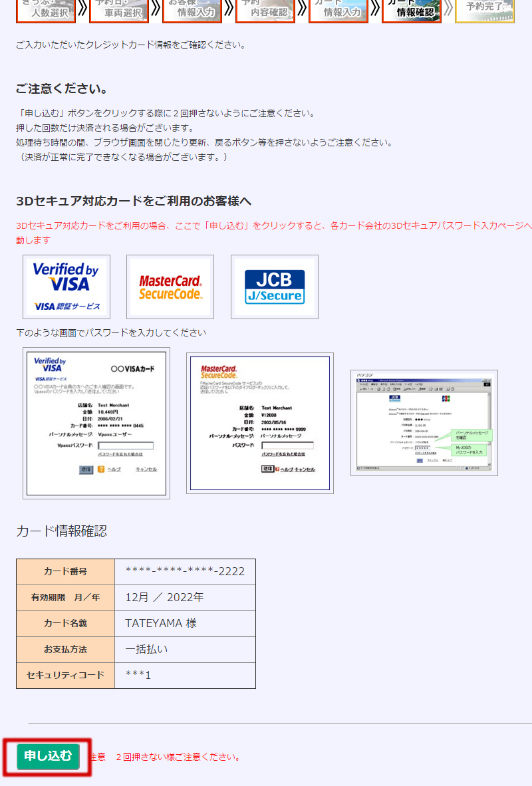Click the red 2回押さない様ご注意ください warning
Viewport: 532px width, 786px height.
click(x=178, y=757)
